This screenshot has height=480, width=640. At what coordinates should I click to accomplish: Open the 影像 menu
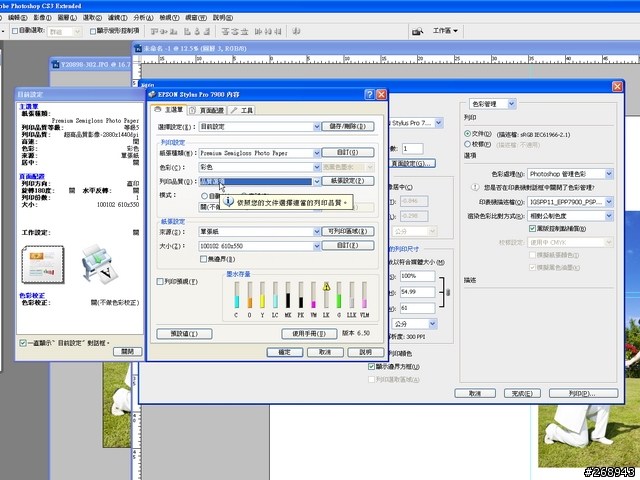tap(42, 18)
